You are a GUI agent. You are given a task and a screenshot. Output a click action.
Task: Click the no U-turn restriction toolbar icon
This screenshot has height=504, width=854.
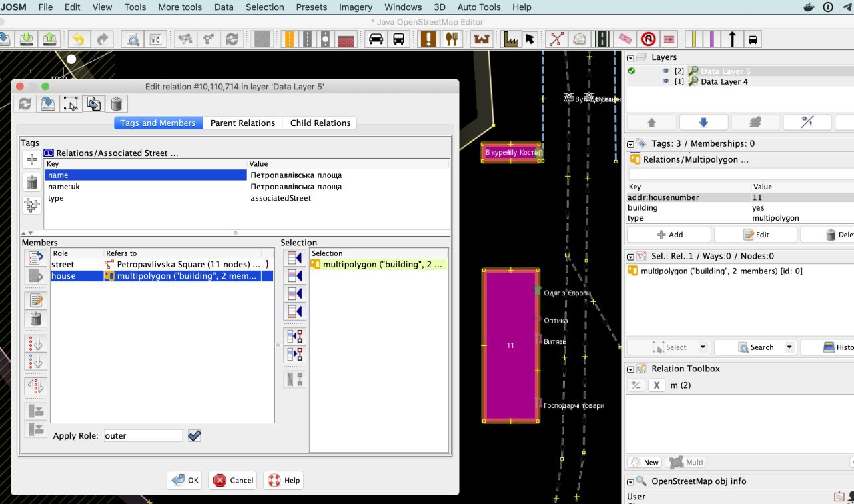click(x=647, y=39)
